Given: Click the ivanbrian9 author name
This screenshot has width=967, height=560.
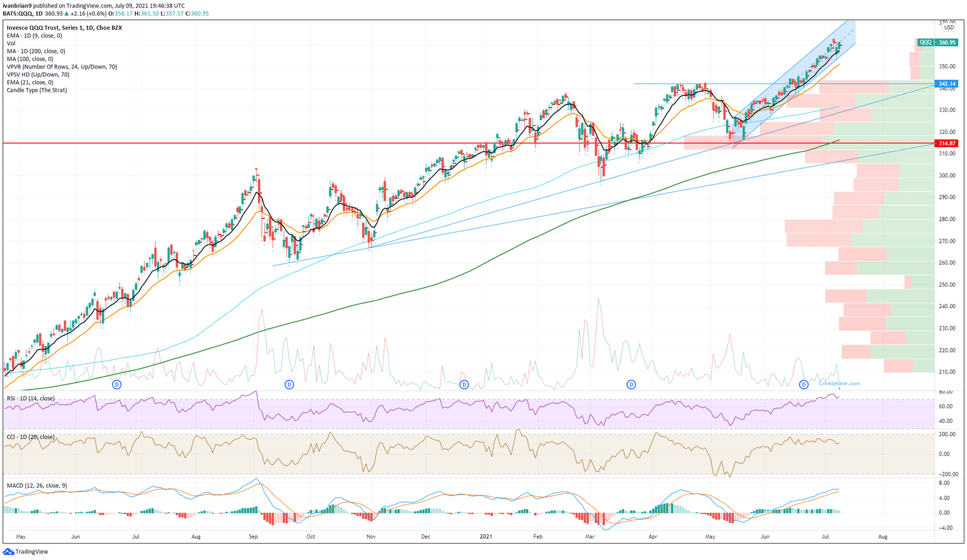Looking at the screenshot, I should [x=18, y=6].
